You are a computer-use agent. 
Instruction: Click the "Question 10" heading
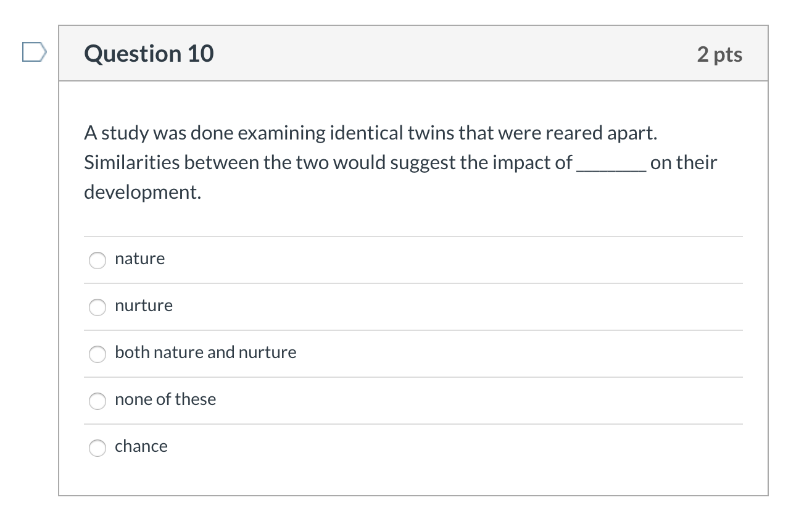point(149,54)
